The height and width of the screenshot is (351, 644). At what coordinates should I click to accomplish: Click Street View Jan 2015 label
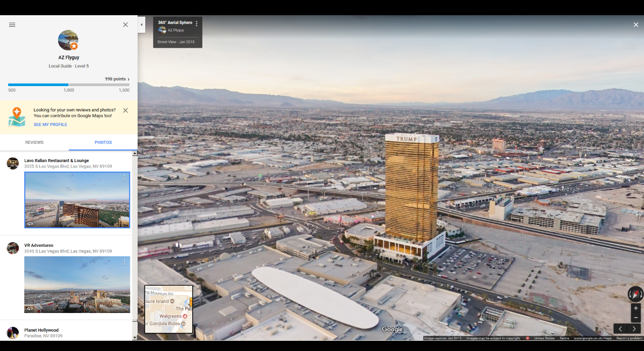[176, 42]
